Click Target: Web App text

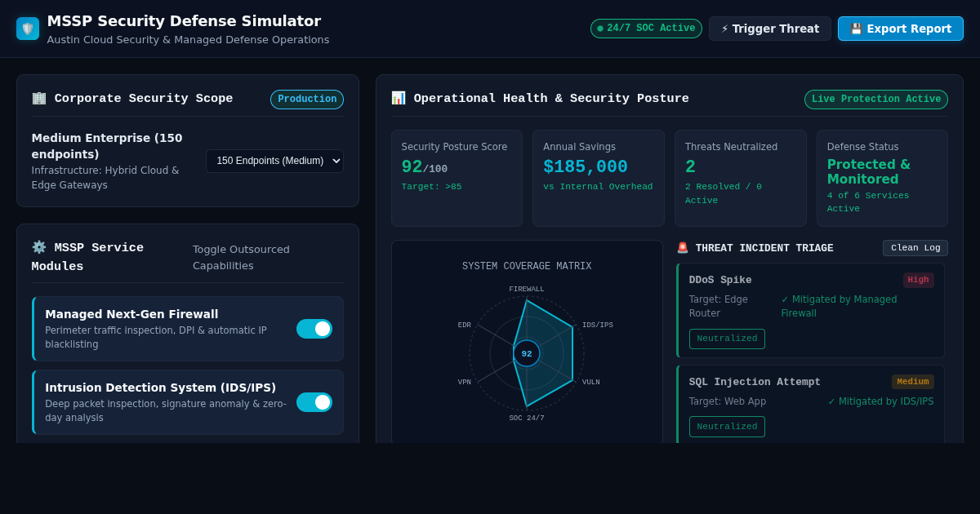pyautogui.click(x=728, y=401)
